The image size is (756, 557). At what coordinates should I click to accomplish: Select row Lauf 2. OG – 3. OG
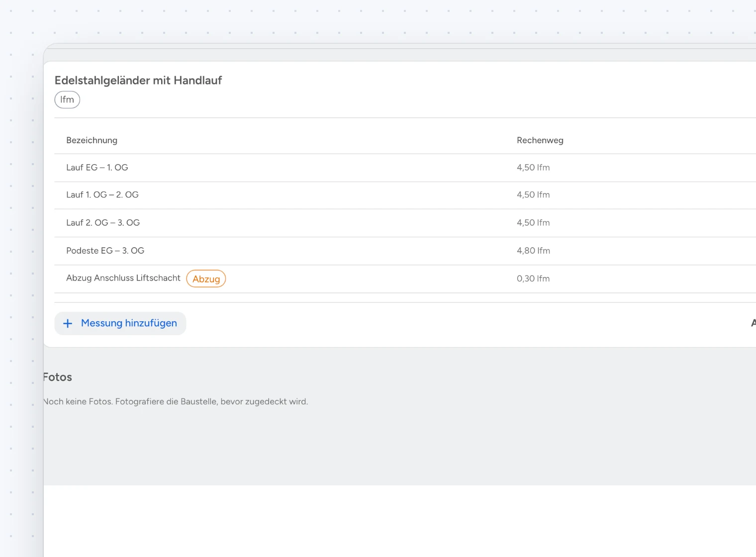tap(405, 223)
